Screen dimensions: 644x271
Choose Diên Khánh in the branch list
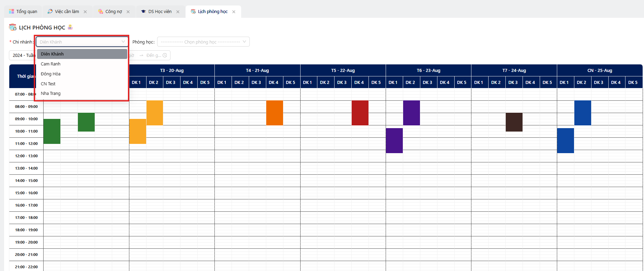[82, 54]
